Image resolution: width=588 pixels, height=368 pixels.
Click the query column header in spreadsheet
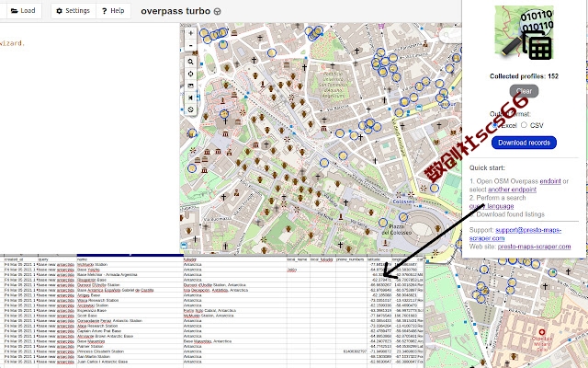click(x=57, y=259)
